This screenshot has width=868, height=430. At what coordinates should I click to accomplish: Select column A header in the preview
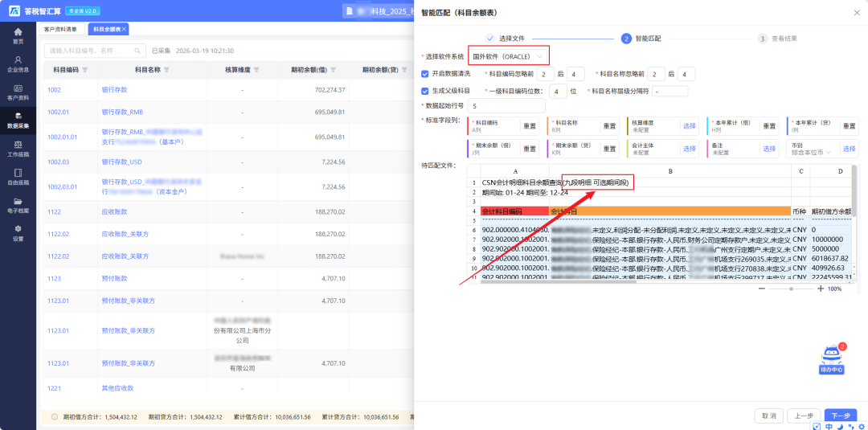click(x=515, y=171)
